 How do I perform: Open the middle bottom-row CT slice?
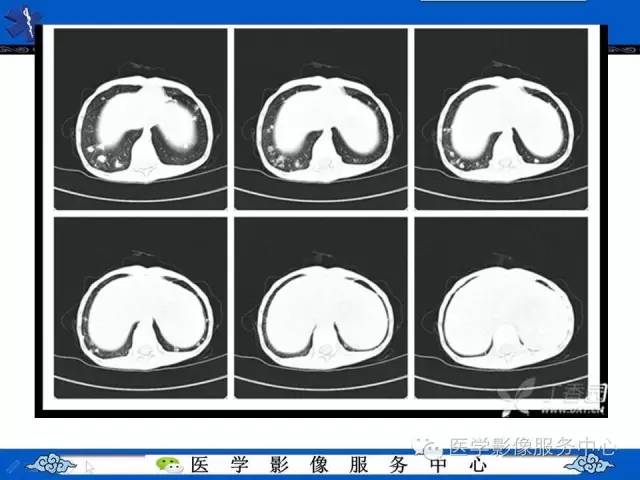pyautogui.click(x=321, y=308)
